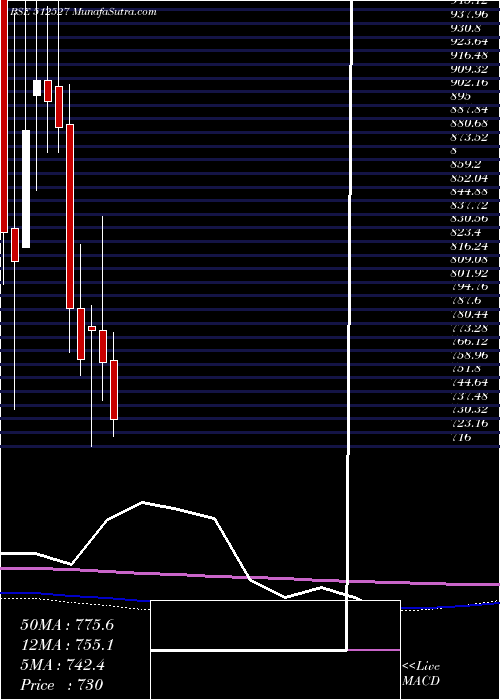Click the last red candle ending near 730

[114, 390]
